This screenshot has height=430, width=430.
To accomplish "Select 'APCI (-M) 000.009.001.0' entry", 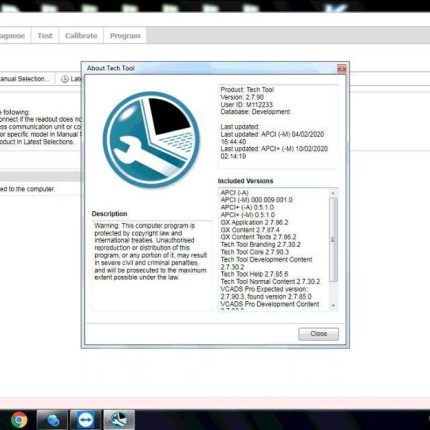I will [x=256, y=200].
